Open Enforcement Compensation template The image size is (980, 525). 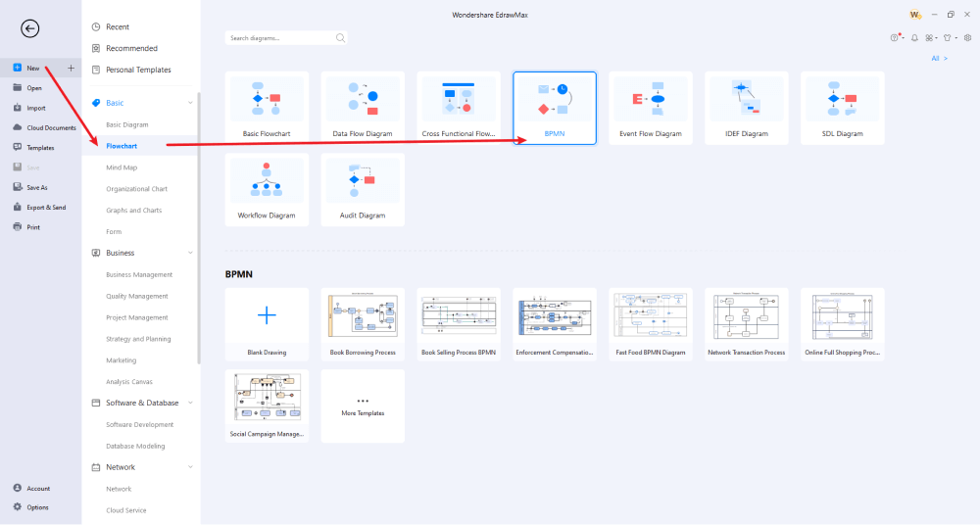tap(555, 324)
